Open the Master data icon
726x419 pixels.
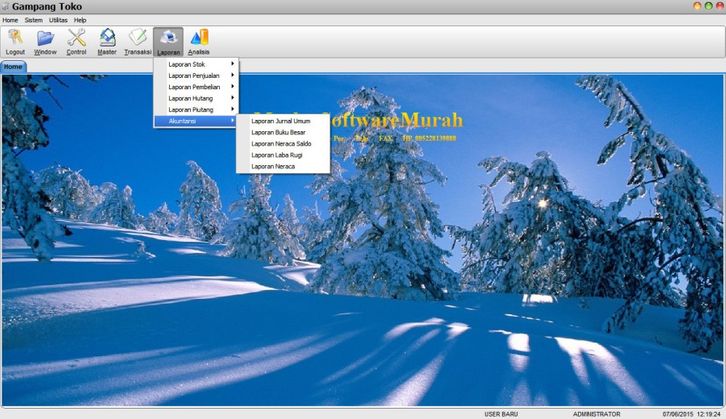click(x=107, y=40)
